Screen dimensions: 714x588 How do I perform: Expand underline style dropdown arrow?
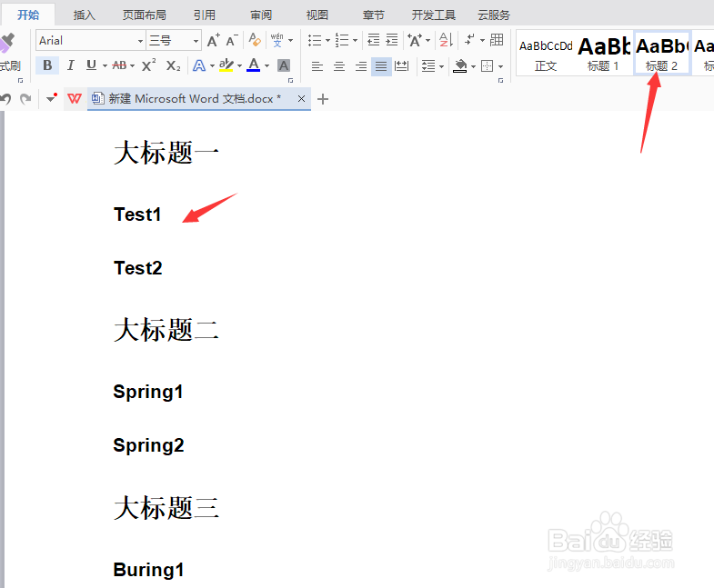pos(105,66)
